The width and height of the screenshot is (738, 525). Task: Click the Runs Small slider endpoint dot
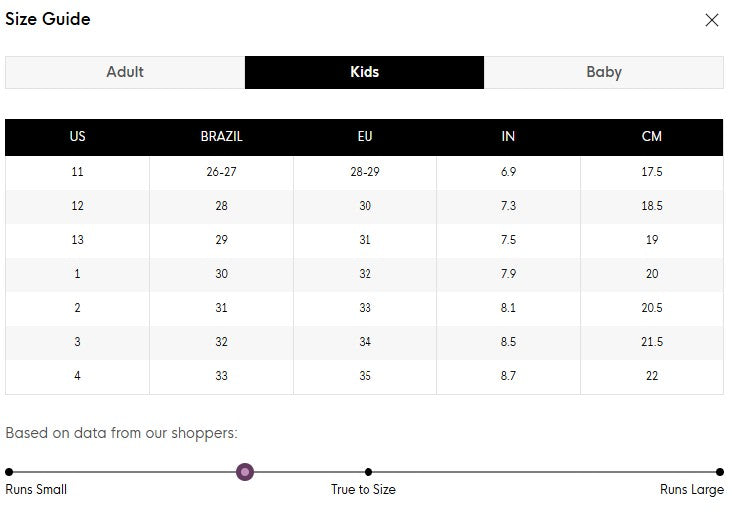pos(9,472)
